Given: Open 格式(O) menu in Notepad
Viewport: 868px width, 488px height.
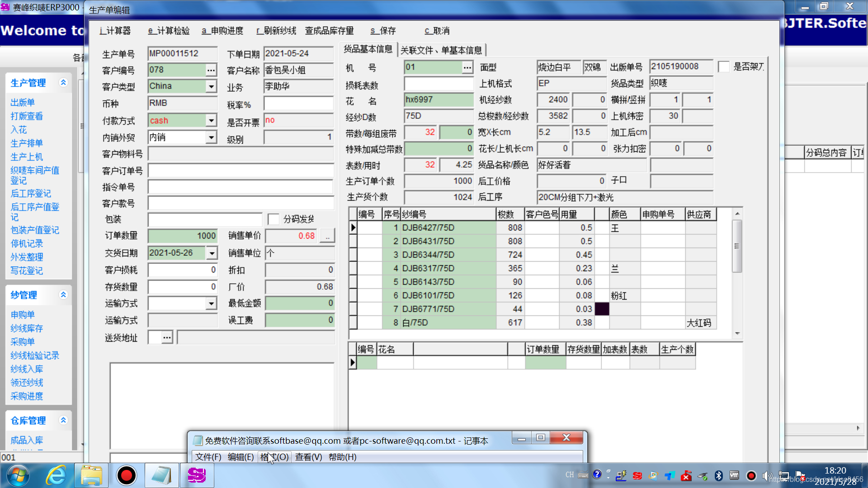Looking at the screenshot, I should [274, 457].
